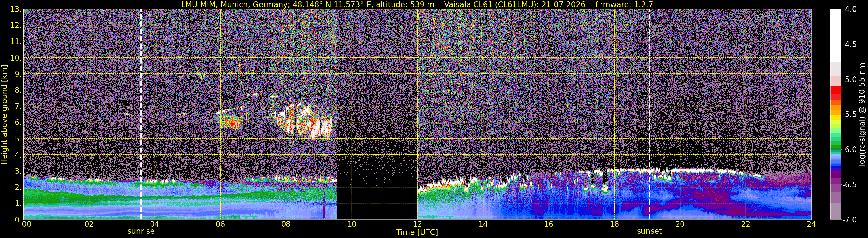Click the -6.5 colorbar tick label
This screenshot has width=868, height=238.
point(849,185)
